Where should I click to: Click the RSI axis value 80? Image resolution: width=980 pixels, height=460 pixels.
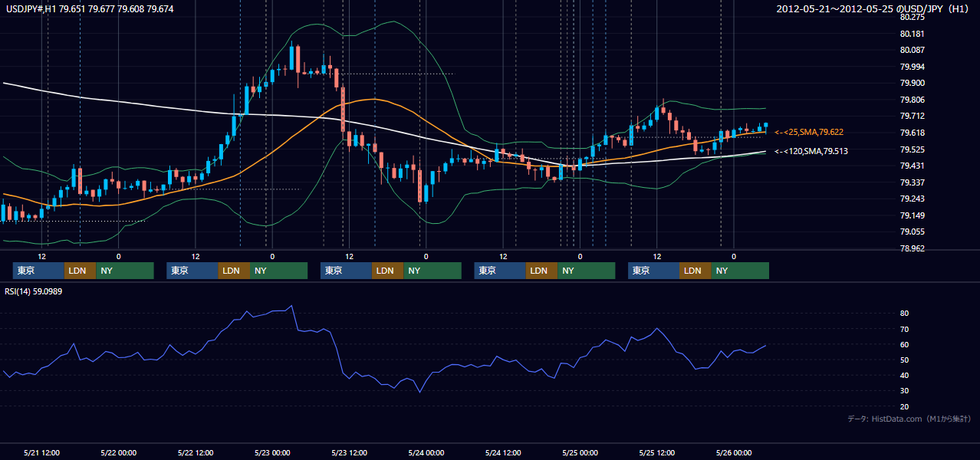905,314
